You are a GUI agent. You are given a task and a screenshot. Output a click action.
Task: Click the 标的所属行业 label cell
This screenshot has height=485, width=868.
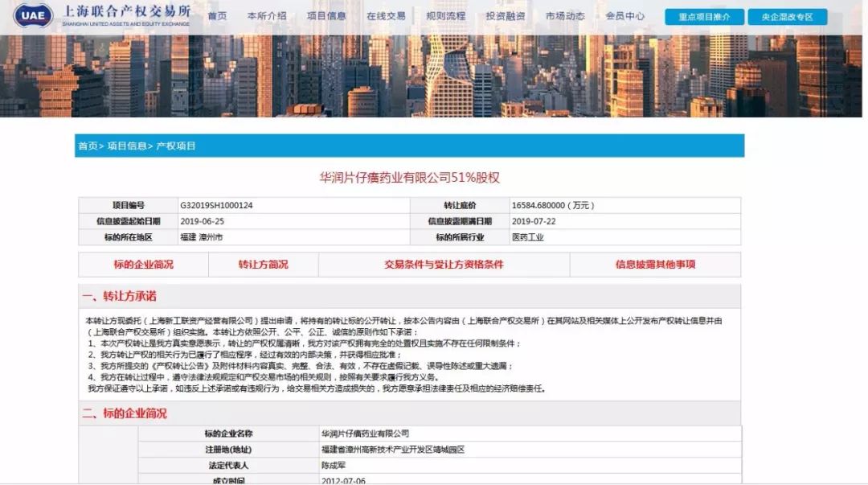(x=460, y=237)
